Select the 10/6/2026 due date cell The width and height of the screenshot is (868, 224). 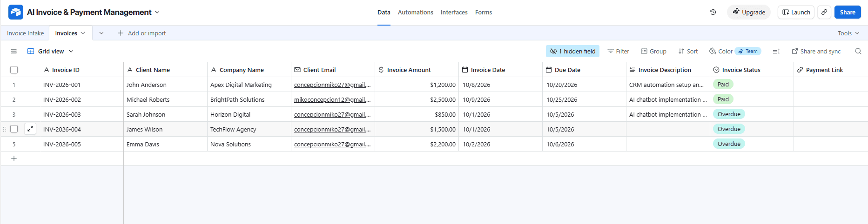[584, 144]
